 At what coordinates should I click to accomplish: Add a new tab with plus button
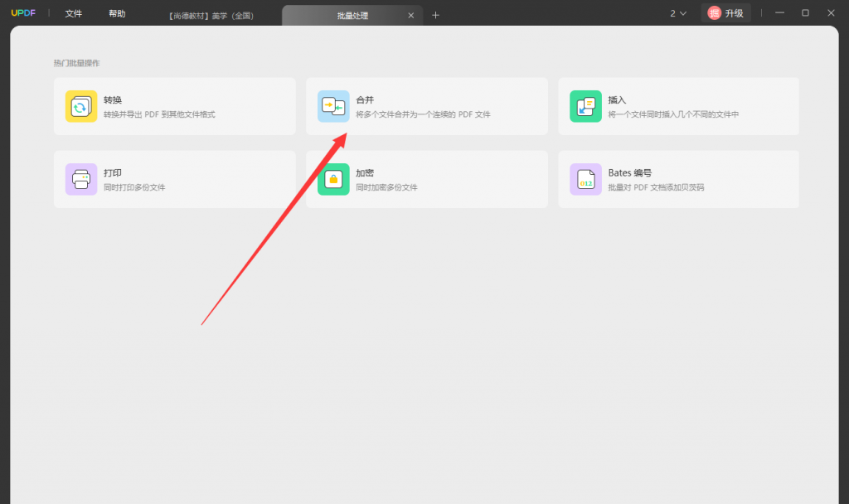(x=435, y=15)
